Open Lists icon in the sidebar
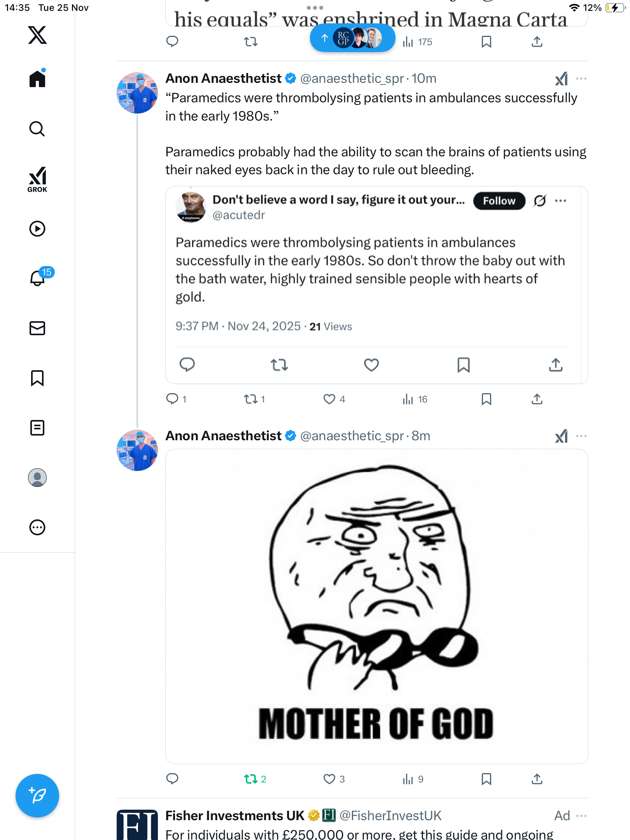 (37, 428)
